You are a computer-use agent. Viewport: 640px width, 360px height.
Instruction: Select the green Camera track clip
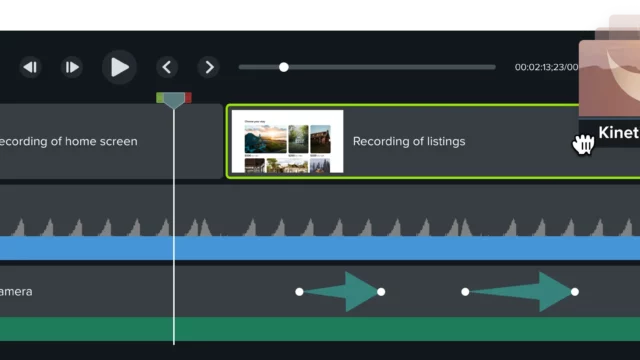coord(320,329)
